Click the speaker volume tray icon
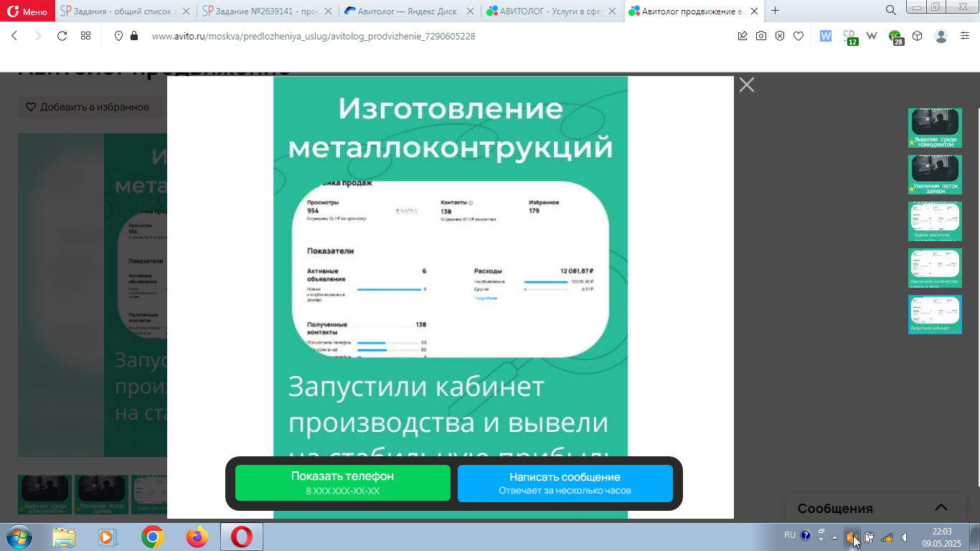The width and height of the screenshot is (980, 551). click(904, 537)
